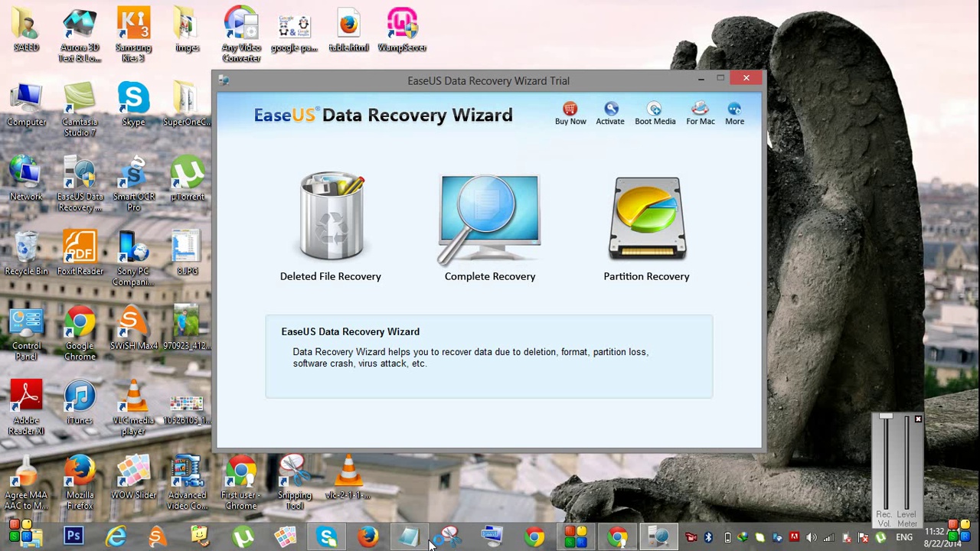Close EaseUS Data Recovery Wizard window
The image size is (980, 551).
point(746,78)
